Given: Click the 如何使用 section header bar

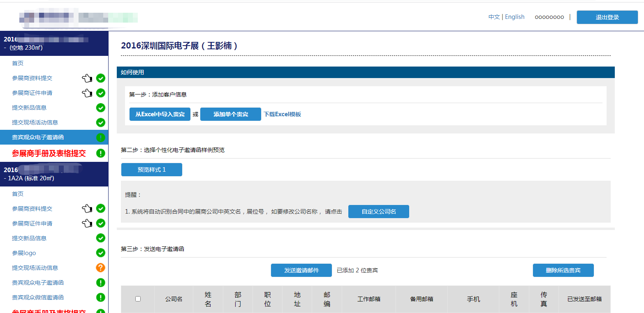Looking at the screenshot, I should click(x=366, y=72).
